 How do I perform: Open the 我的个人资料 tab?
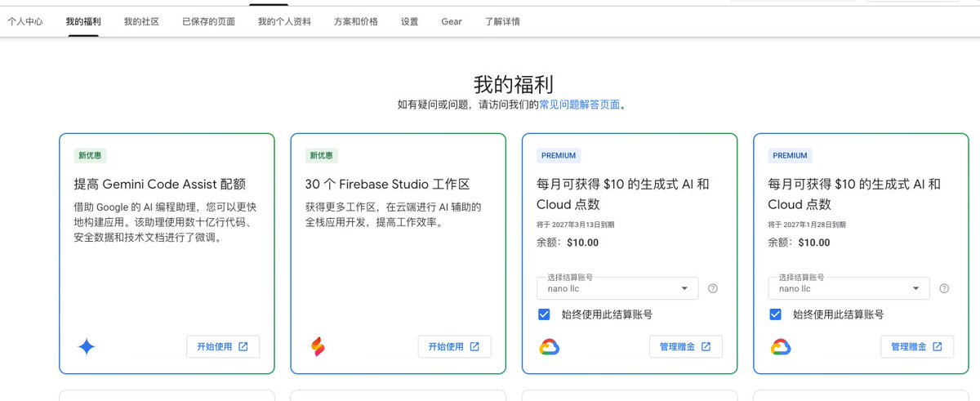(x=284, y=22)
